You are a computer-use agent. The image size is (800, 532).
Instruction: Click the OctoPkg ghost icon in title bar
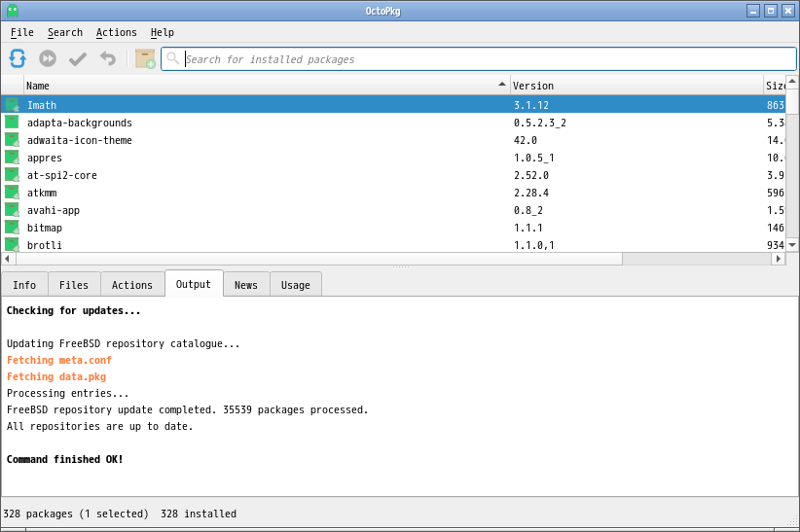pyautogui.click(x=13, y=10)
